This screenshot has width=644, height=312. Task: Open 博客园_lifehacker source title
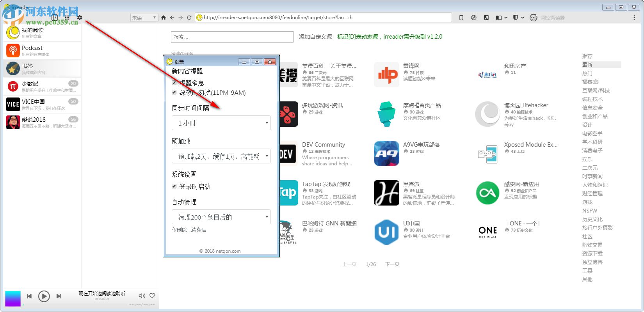526,105
